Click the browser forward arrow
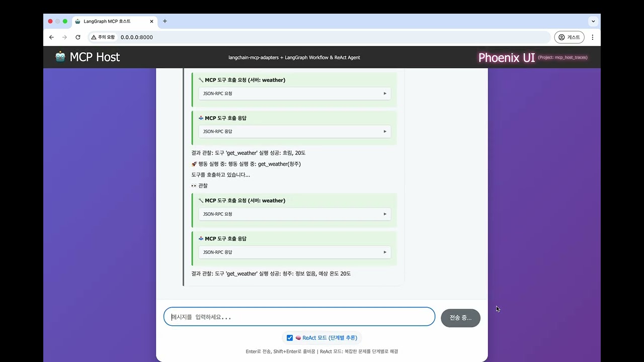The height and width of the screenshot is (362, 644). click(x=64, y=37)
